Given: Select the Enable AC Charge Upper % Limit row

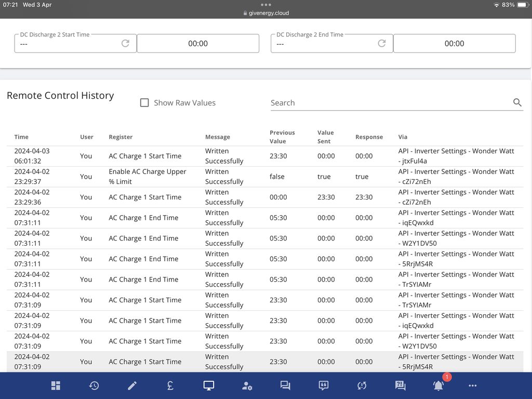Looking at the screenshot, I should 148,177.
